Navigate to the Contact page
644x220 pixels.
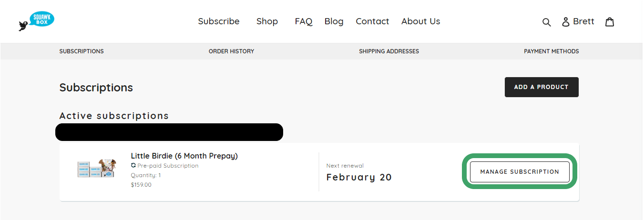point(372,21)
